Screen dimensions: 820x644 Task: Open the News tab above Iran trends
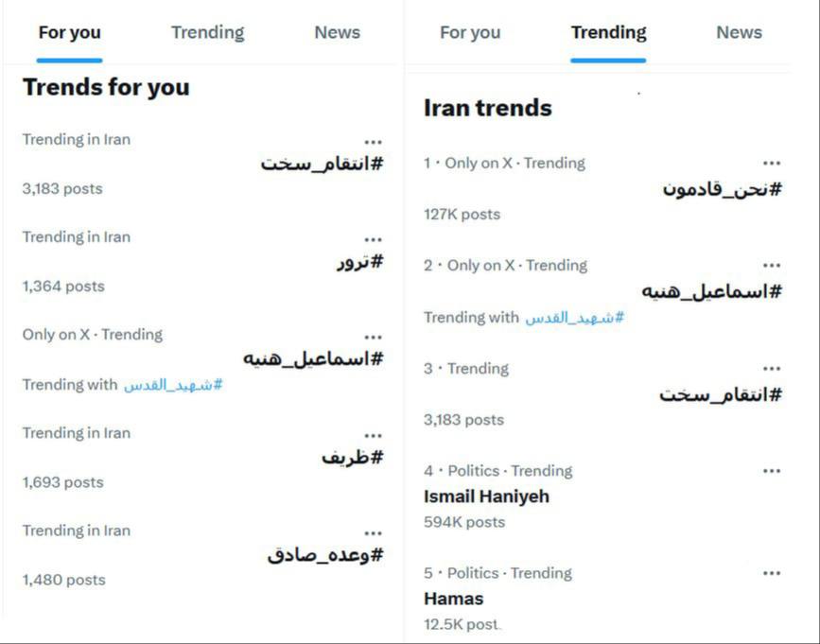(739, 33)
